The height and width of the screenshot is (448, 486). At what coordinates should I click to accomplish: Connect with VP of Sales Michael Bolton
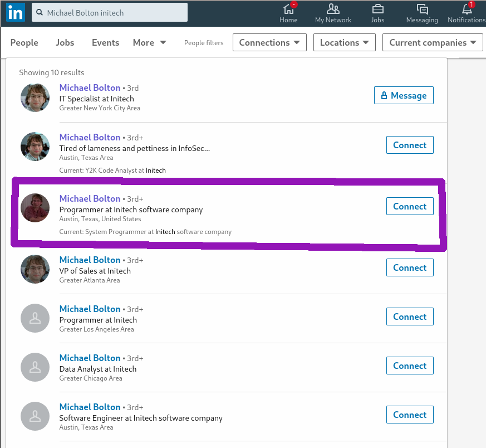(x=410, y=267)
